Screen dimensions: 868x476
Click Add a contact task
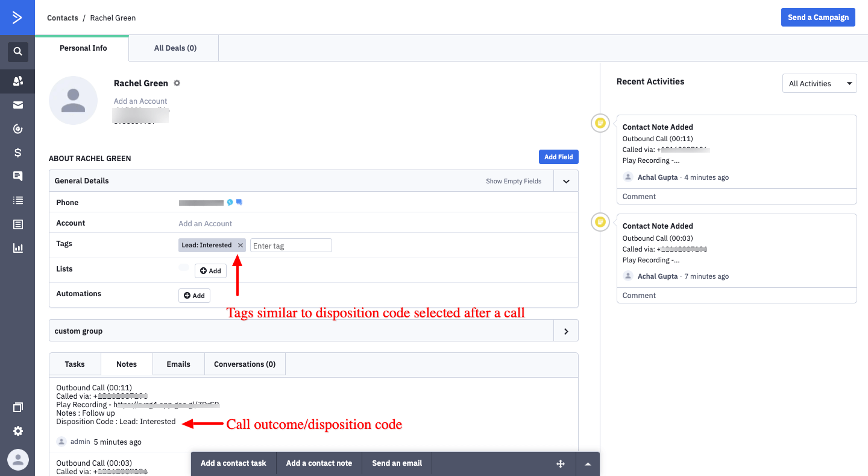click(x=233, y=463)
